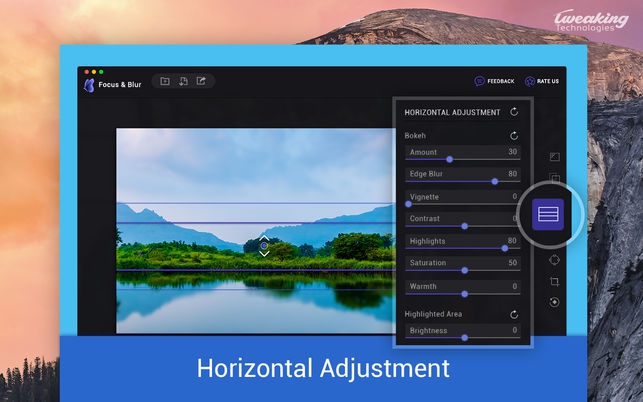643x402 pixels.
Task: Click the Brightness slider handle
Action: point(465,338)
